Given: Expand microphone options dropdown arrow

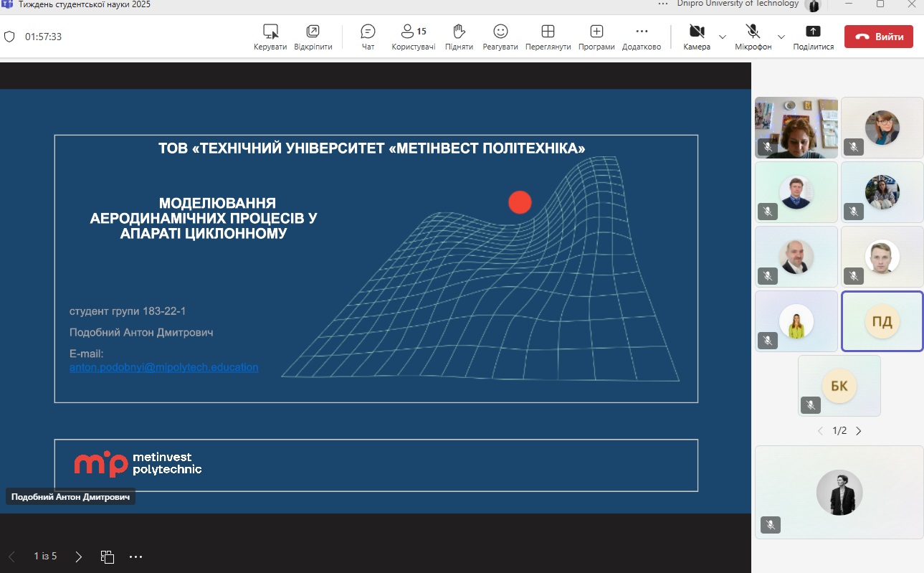Looking at the screenshot, I should coord(781,37).
